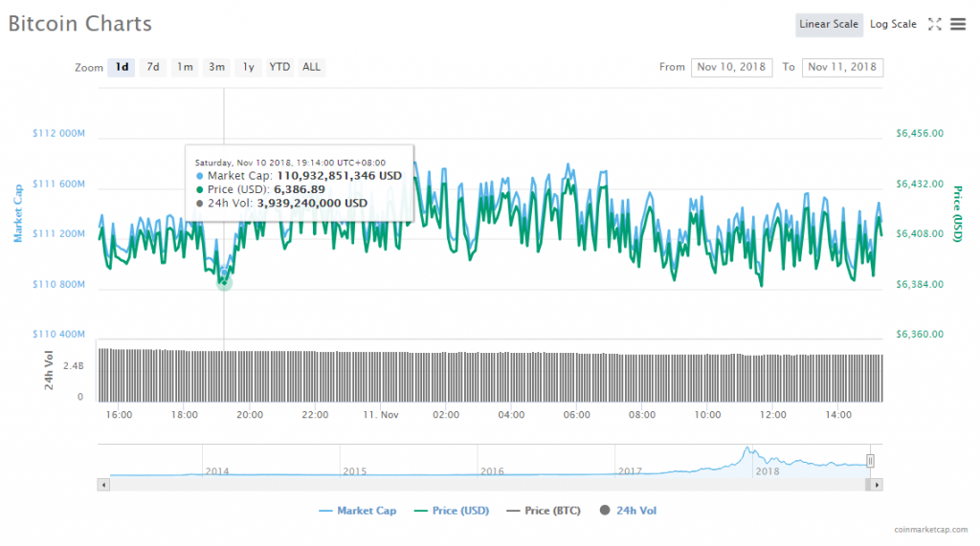Click the From date field
Viewport: 980px width, 546px height.
pyautogui.click(x=731, y=67)
